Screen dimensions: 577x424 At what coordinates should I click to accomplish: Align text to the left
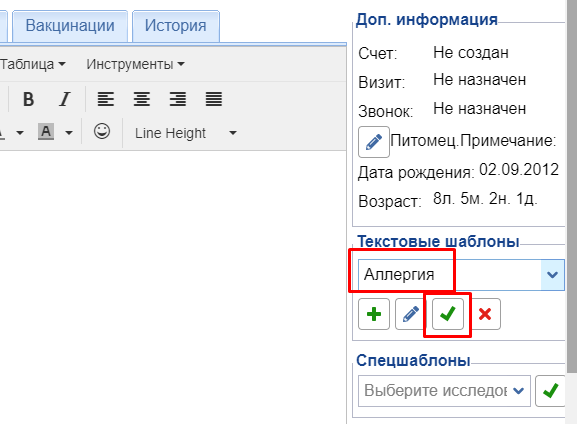click(x=106, y=99)
